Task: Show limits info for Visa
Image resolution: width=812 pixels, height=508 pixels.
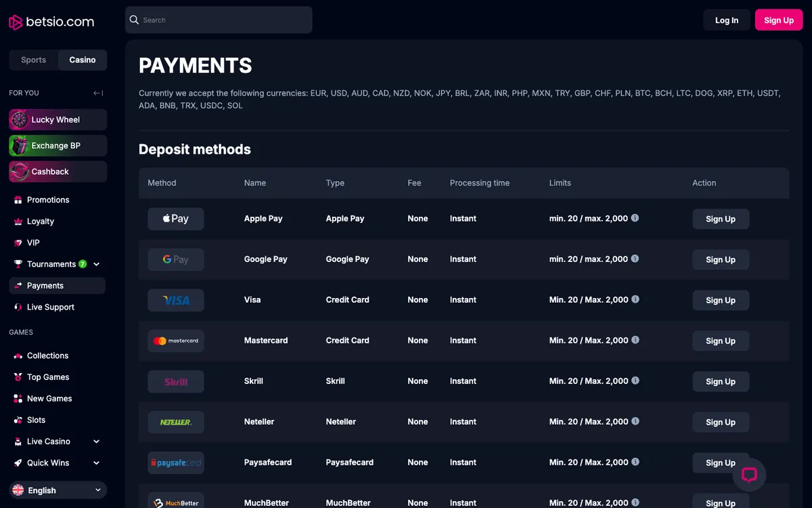Action: (x=635, y=299)
